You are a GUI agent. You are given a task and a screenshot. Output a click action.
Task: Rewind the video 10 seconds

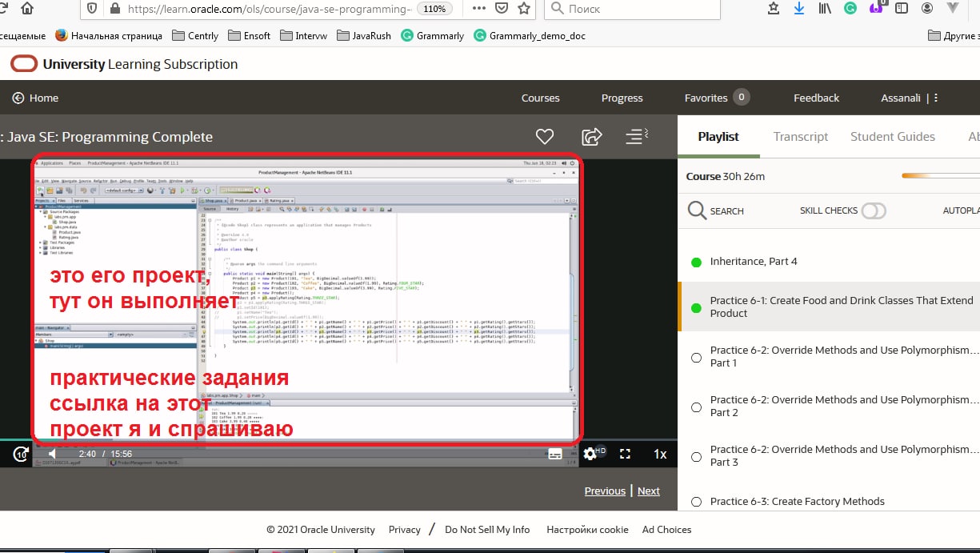pyautogui.click(x=21, y=454)
